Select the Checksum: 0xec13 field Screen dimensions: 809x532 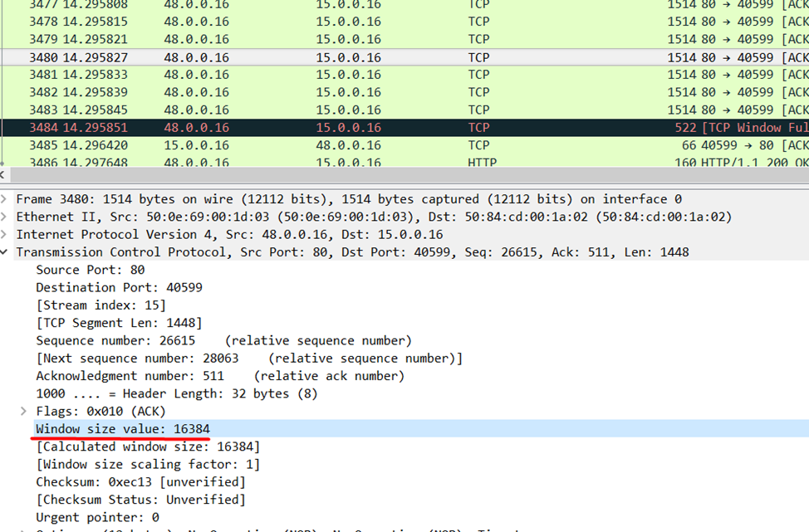coord(140,481)
